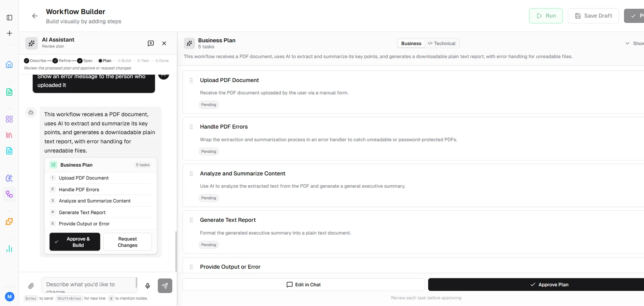Click the send message paper-plane button

coord(165,286)
